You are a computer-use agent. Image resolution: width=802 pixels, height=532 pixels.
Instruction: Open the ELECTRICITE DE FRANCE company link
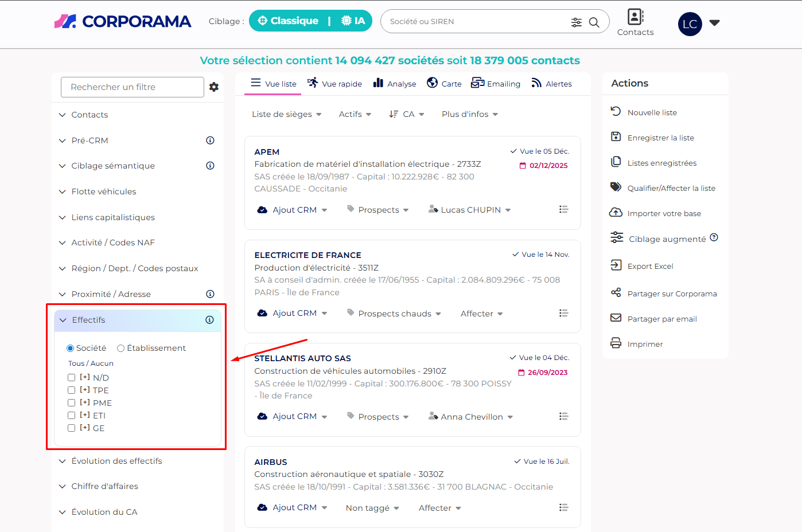coord(307,255)
